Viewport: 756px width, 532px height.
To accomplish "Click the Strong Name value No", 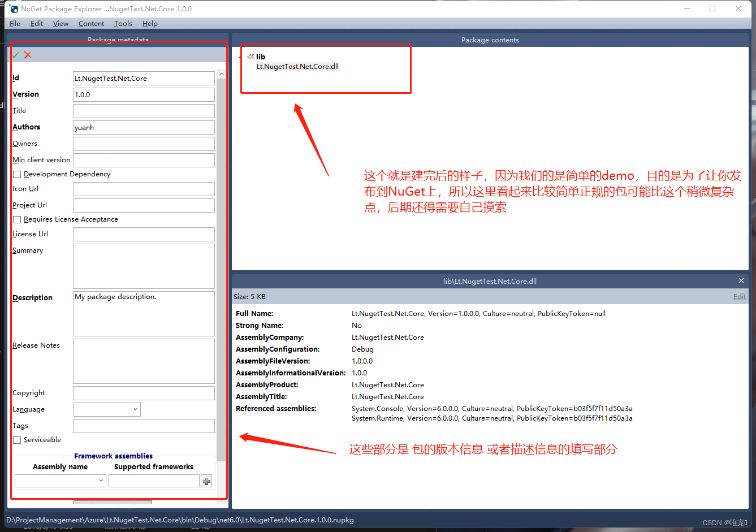I will pyautogui.click(x=357, y=326).
